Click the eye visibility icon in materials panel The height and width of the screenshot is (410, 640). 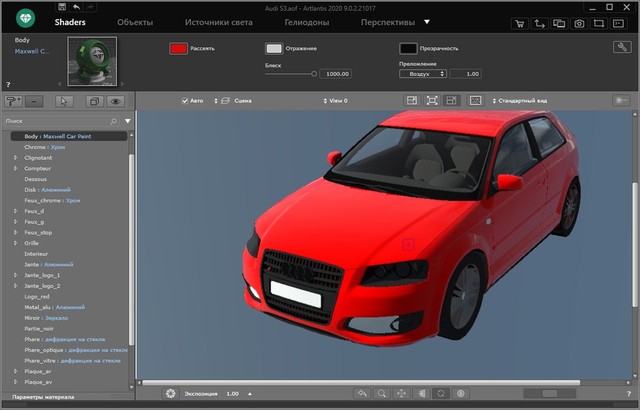116,101
